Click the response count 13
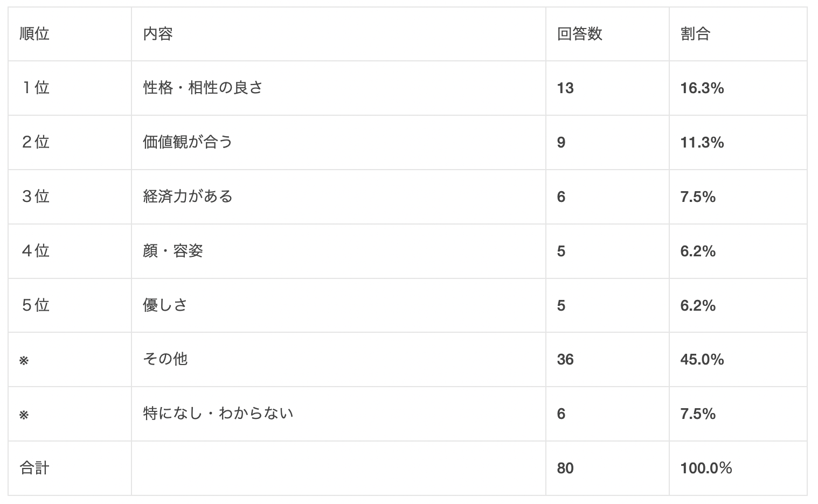 tap(565, 88)
